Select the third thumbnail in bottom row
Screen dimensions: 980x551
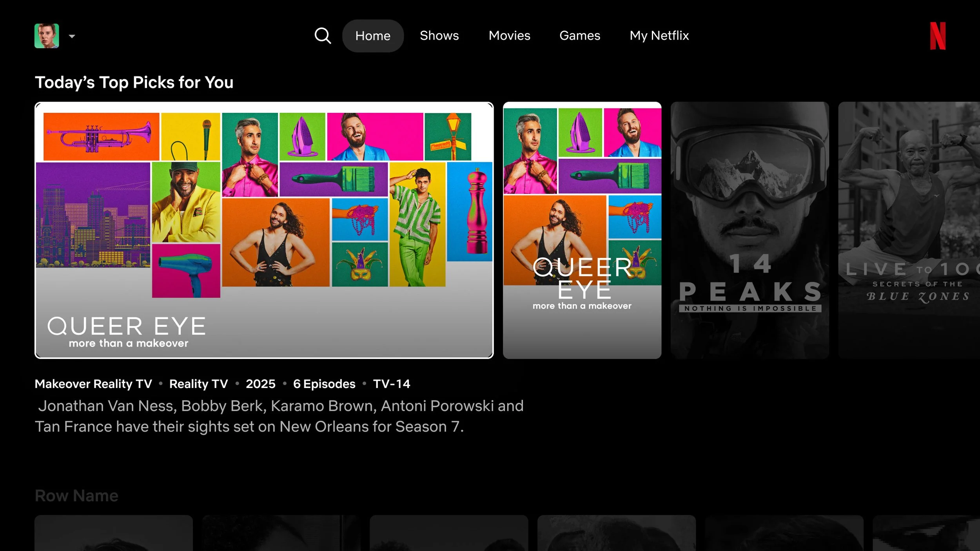(x=448, y=533)
